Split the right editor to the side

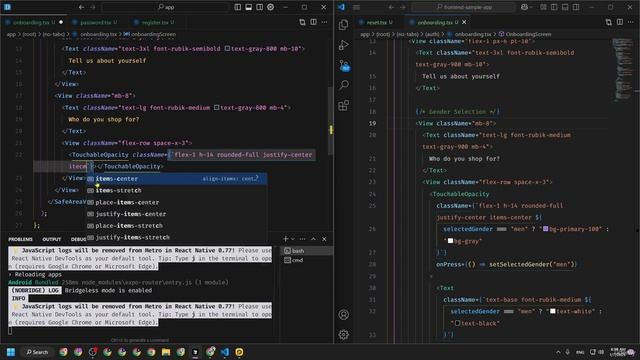(x=620, y=22)
